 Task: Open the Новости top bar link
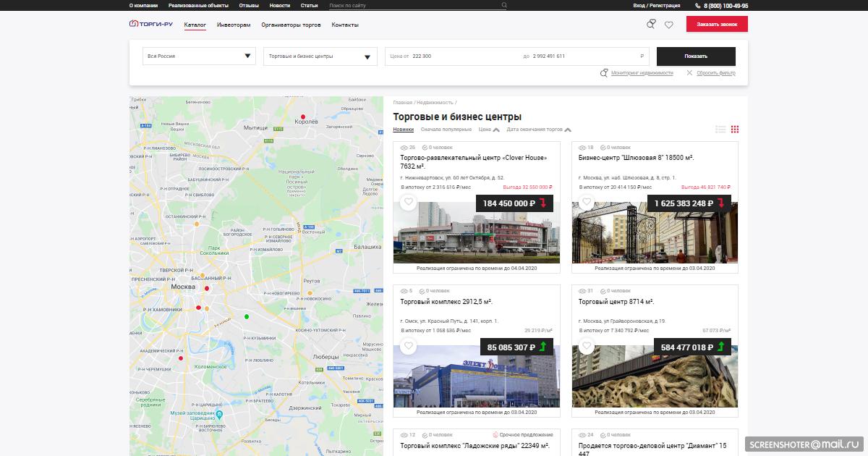(280, 5)
